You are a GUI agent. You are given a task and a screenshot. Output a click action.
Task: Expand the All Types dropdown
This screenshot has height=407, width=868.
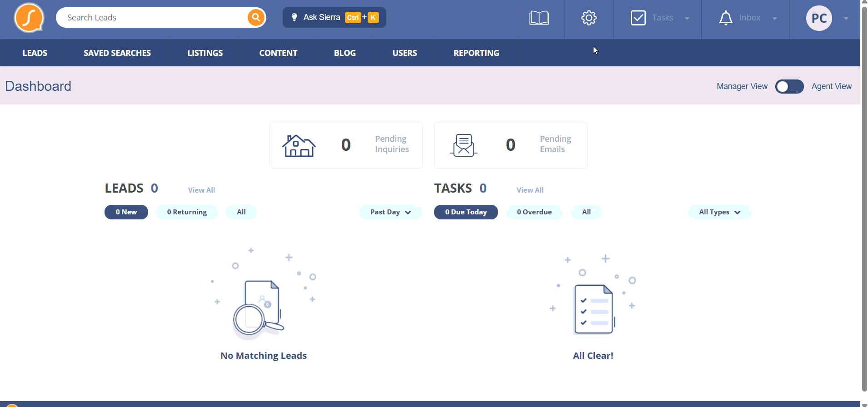719,212
